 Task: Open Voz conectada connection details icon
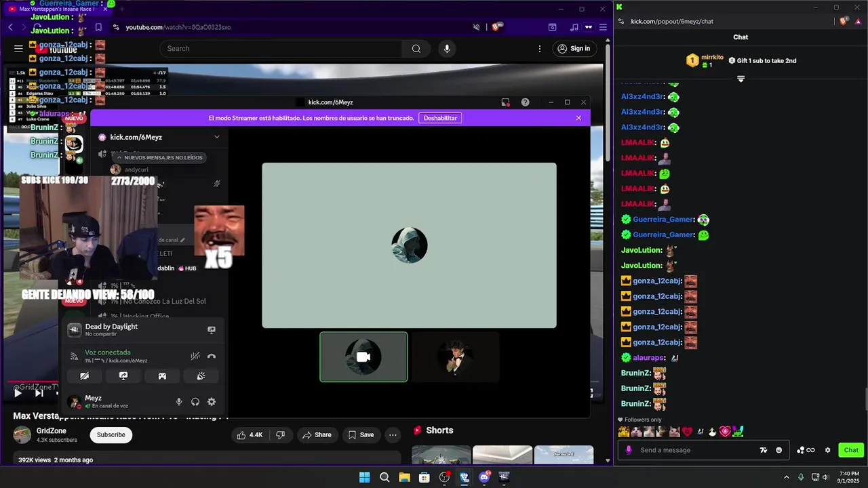click(74, 356)
